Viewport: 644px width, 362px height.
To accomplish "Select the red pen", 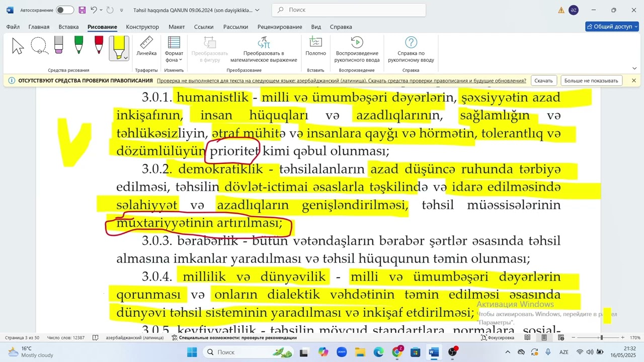I will point(99,45).
